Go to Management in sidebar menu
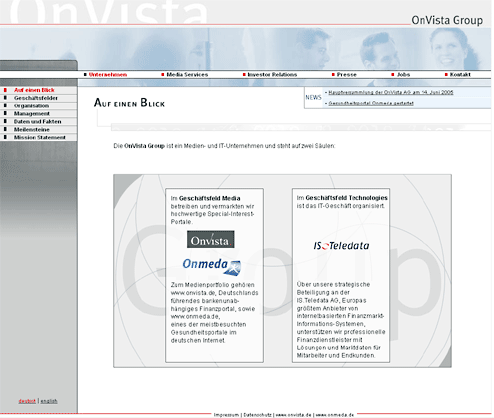 pos(32,114)
